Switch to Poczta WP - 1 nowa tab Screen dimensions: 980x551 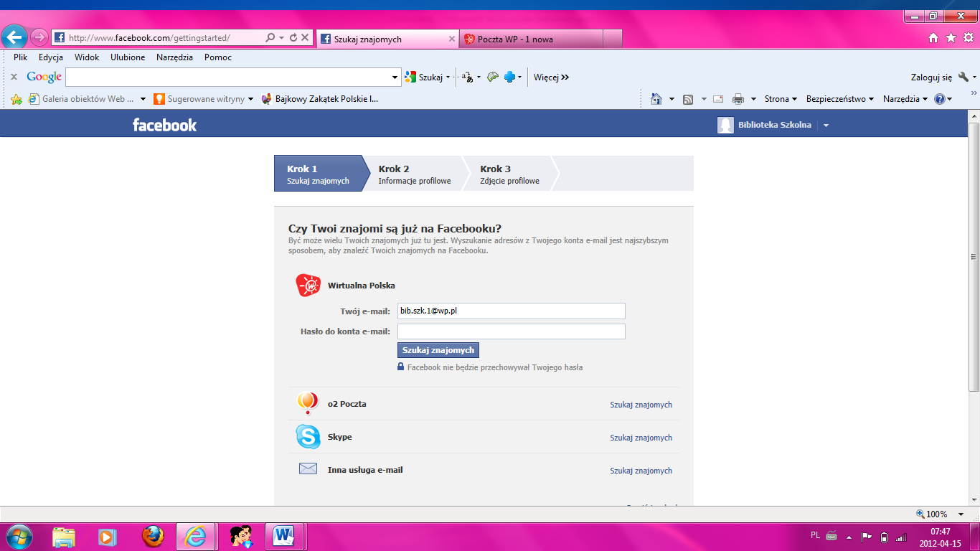pos(531,39)
